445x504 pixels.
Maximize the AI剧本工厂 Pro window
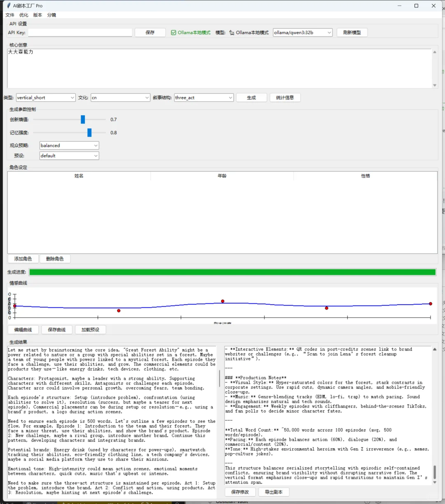pos(417,6)
